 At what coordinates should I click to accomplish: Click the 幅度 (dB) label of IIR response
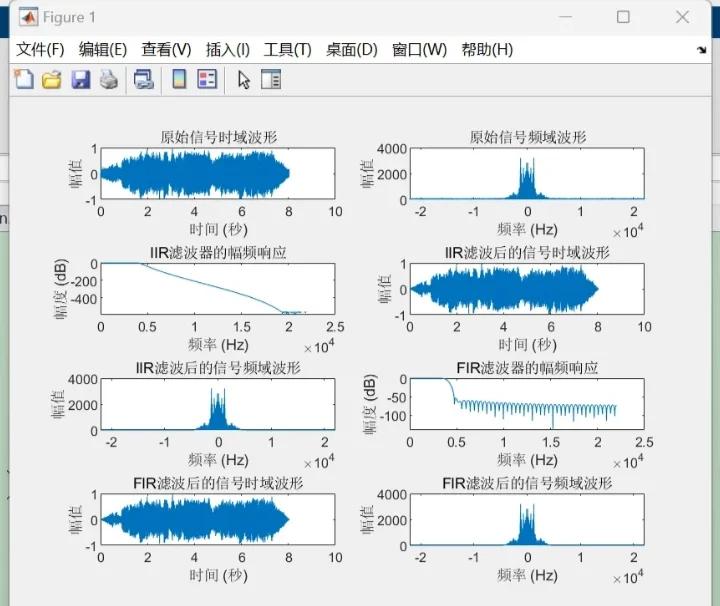61,289
